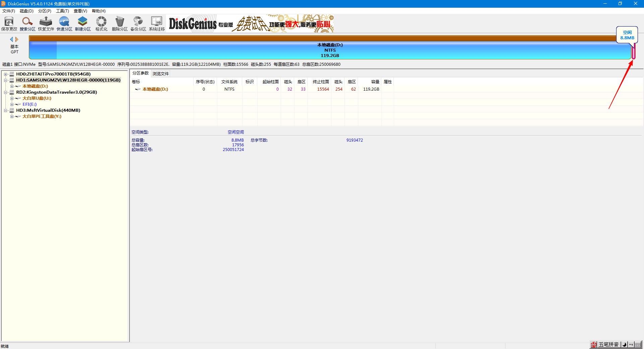This screenshot has width=644, height=349.
Task: Click the 本地磁盘(D:) NTFS partition bar
Action: tap(330, 50)
